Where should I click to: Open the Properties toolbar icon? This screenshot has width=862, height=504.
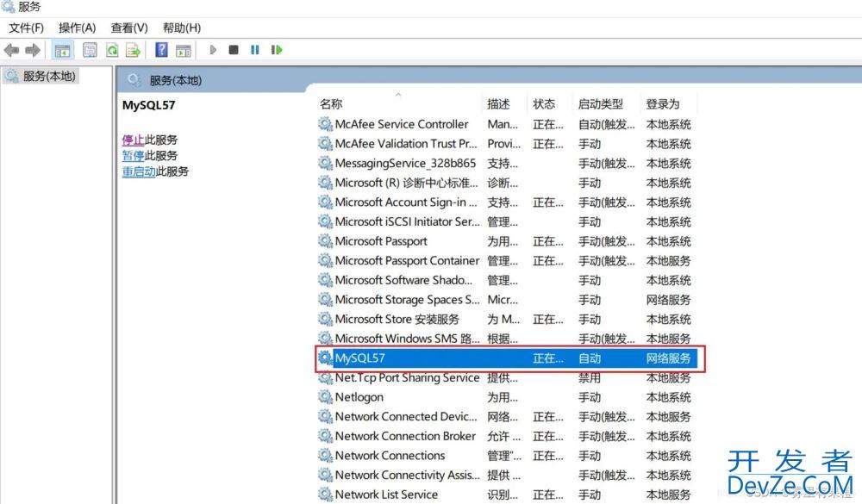pos(90,51)
